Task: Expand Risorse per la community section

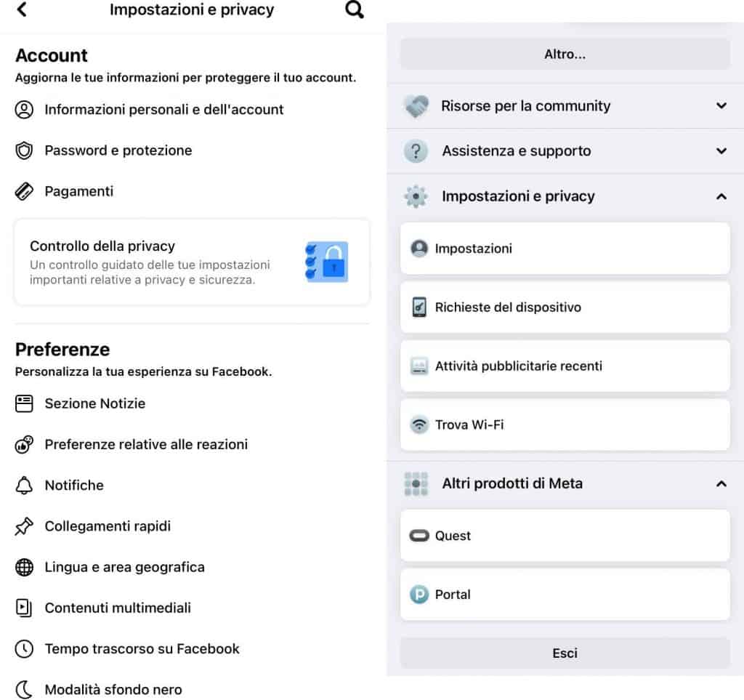Action: click(x=721, y=106)
